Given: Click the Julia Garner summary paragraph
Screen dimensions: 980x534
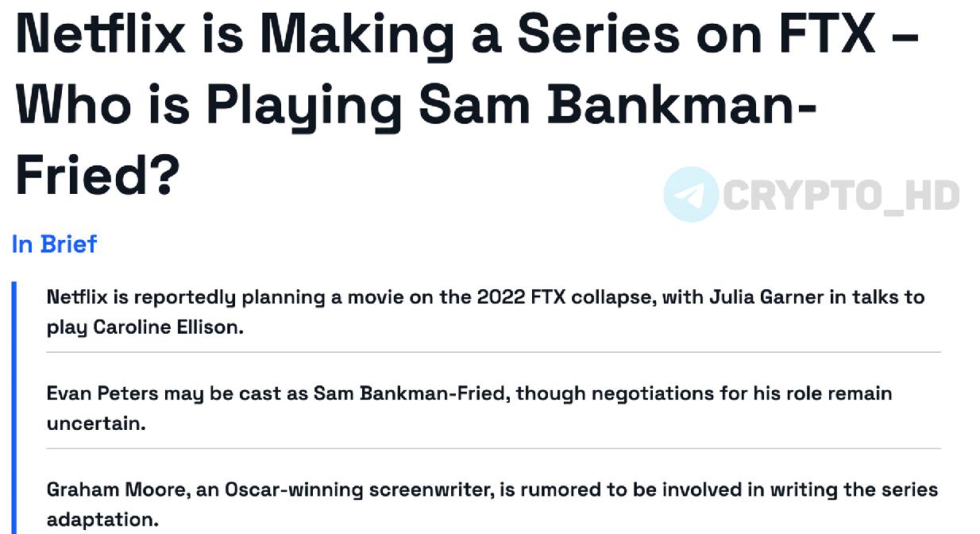Looking at the screenshot, I should [485, 311].
